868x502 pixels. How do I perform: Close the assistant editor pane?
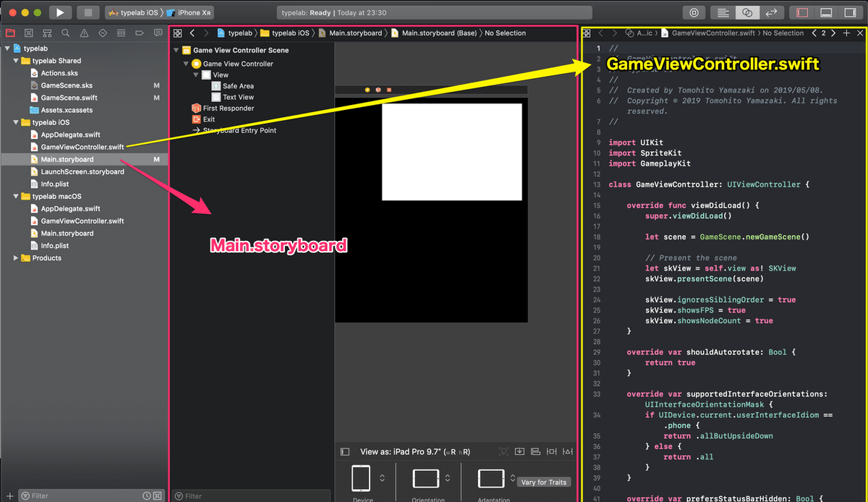click(860, 33)
